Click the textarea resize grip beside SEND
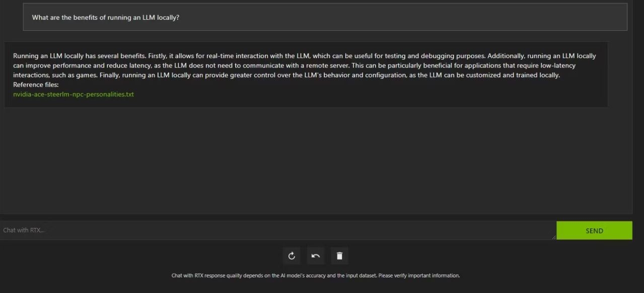Screen dimensions: 644x293 click(554, 237)
